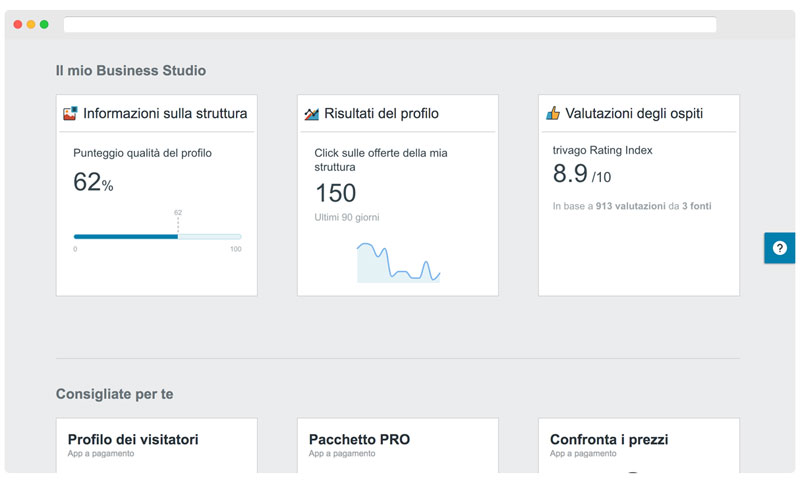Open Valutazioni degli ospiti heading

pyautogui.click(x=634, y=114)
